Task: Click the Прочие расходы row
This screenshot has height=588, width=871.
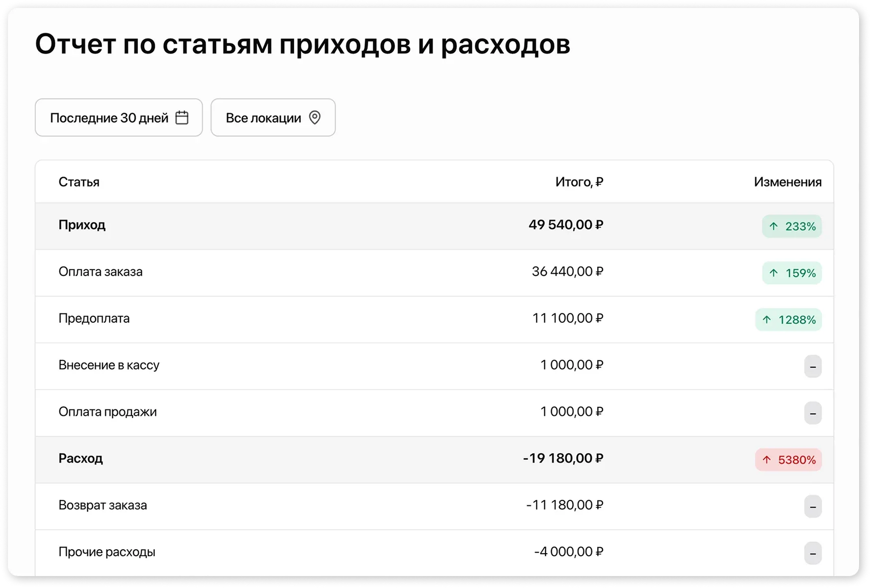Action: pyautogui.click(x=299, y=551)
